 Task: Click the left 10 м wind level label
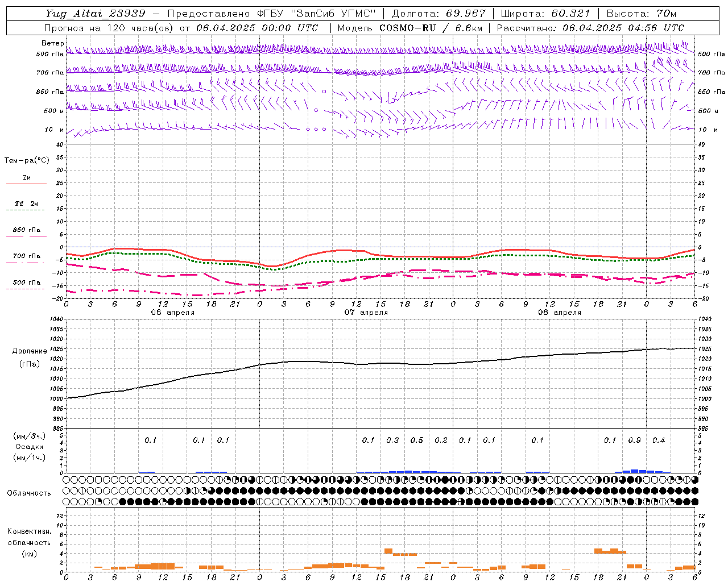[x=55, y=130]
